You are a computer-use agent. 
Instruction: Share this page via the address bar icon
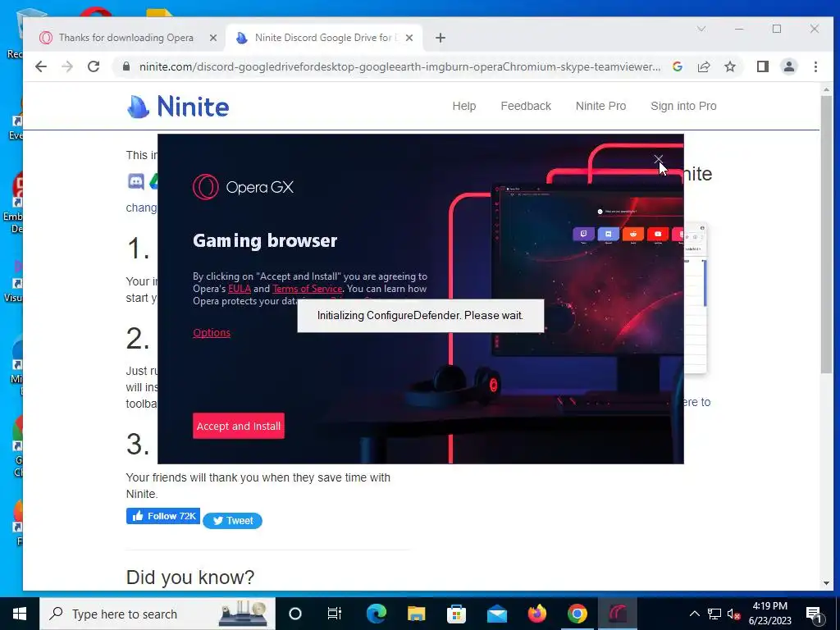pos(703,66)
